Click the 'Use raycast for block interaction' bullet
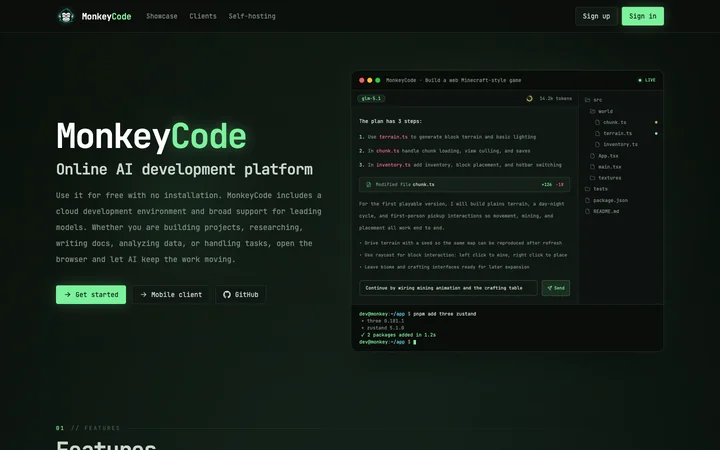 click(463, 255)
